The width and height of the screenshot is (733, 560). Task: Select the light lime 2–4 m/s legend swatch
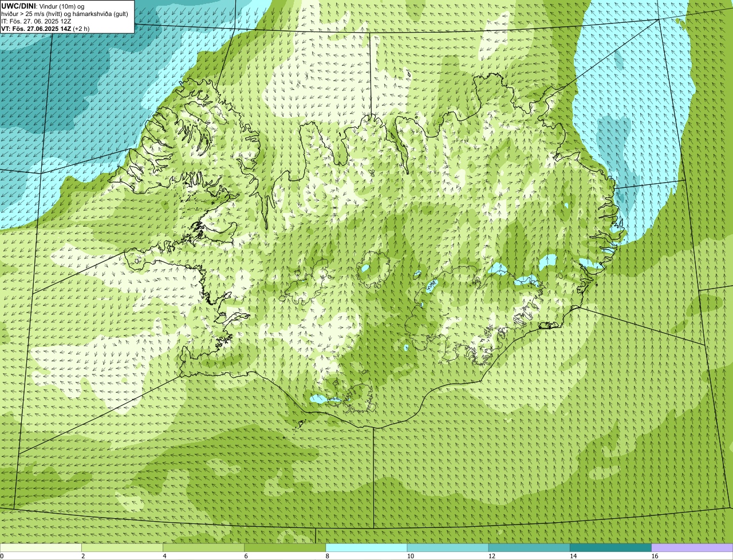[122, 547]
